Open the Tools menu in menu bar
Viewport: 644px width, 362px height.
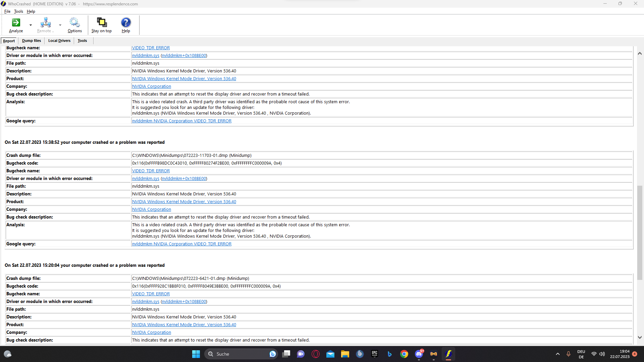[x=18, y=11]
